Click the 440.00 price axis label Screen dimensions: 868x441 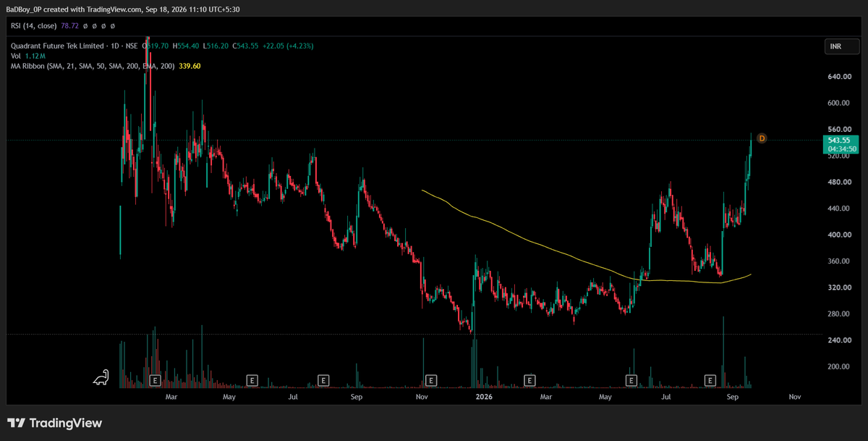point(838,209)
